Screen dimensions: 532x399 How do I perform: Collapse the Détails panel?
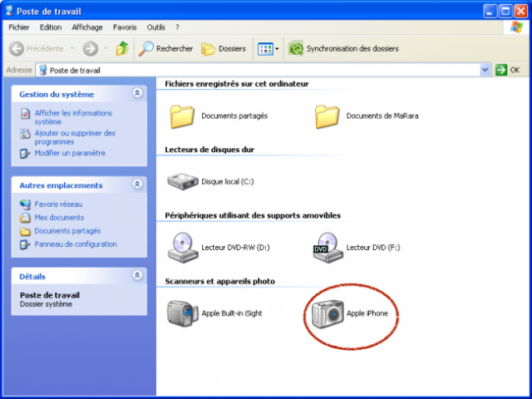click(x=137, y=276)
